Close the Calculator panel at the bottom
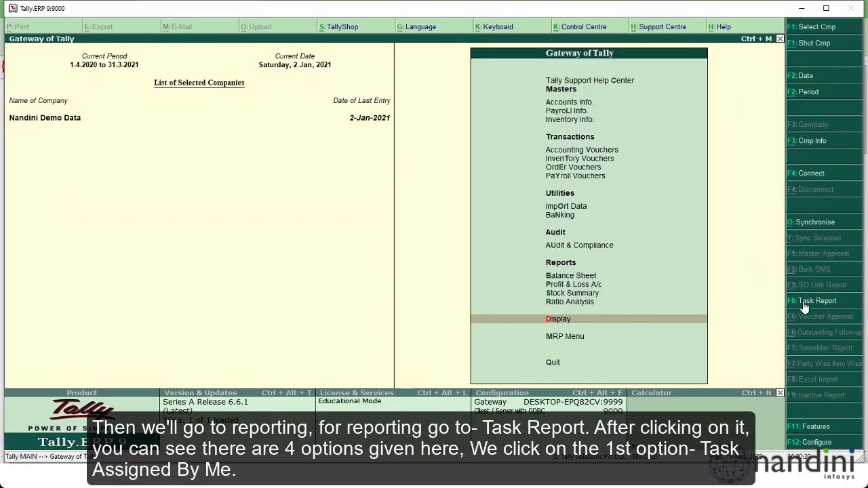The height and width of the screenshot is (488, 868). coord(780,393)
